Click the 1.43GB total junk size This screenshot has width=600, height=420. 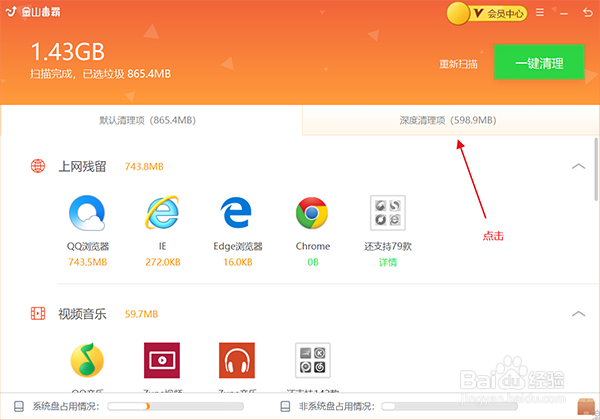point(68,52)
